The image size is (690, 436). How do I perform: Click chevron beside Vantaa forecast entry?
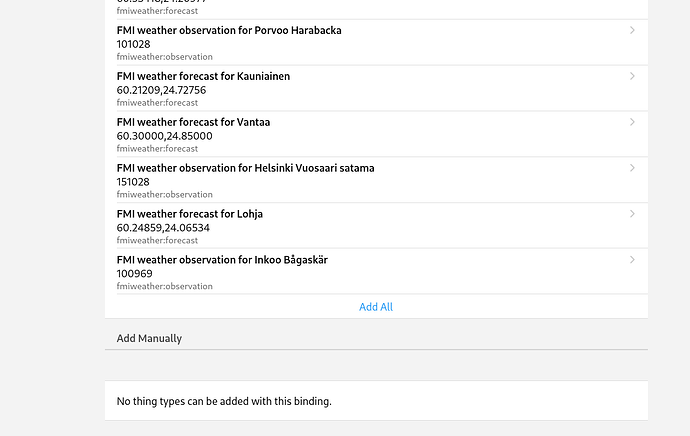(632, 122)
